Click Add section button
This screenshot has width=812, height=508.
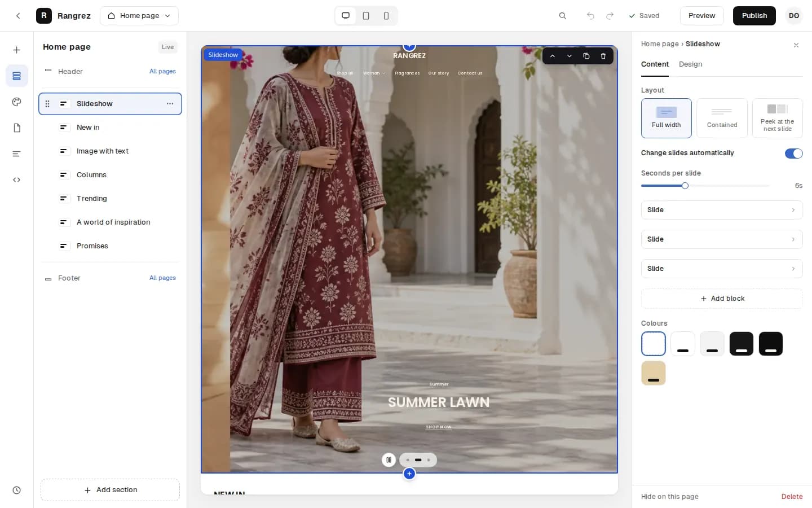(x=110, y=490)
